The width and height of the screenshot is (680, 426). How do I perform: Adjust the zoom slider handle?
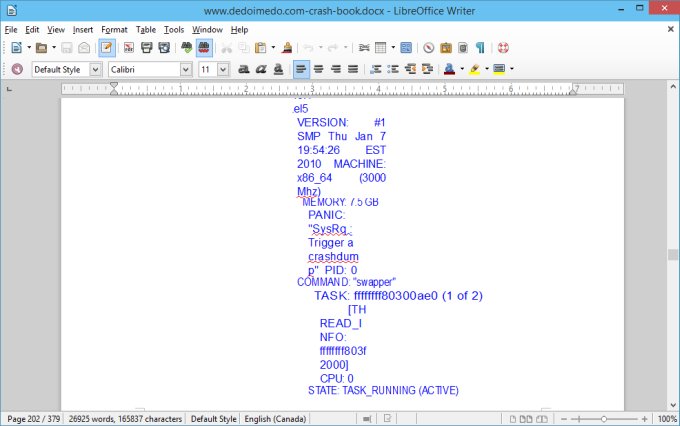click(604, 419)
